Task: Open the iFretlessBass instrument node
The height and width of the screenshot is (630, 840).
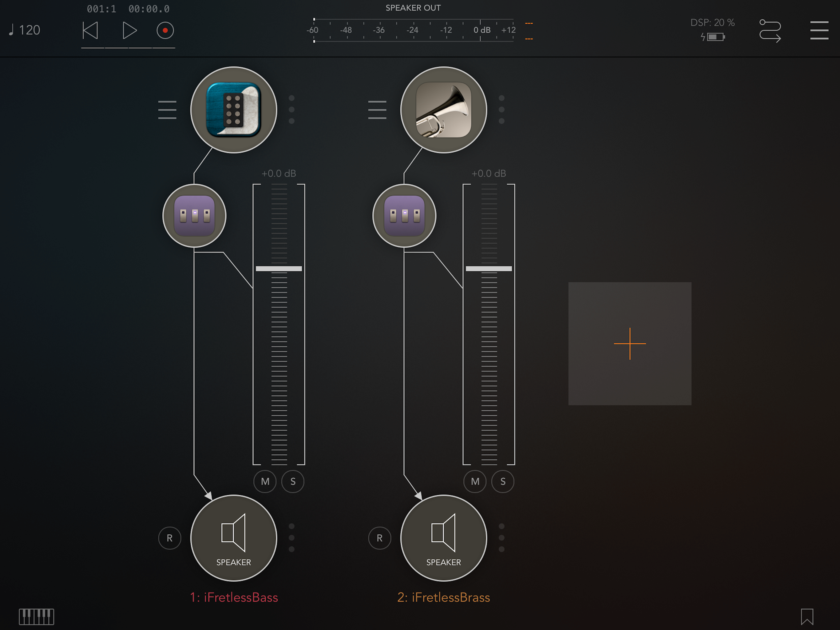Action: pos(233,110)
